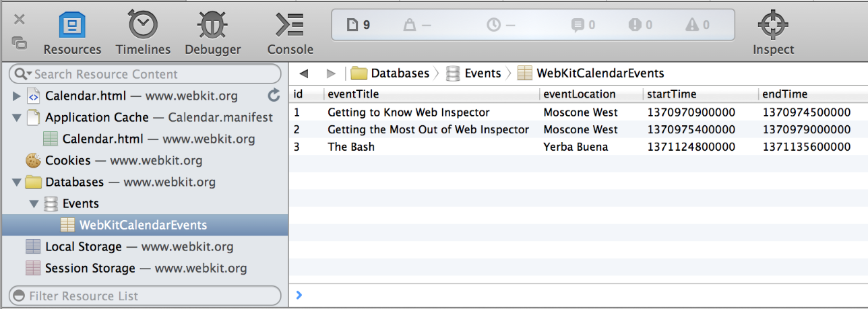Click the resource count document icon
Screen dimensions: 868x309
pos(352,25)
